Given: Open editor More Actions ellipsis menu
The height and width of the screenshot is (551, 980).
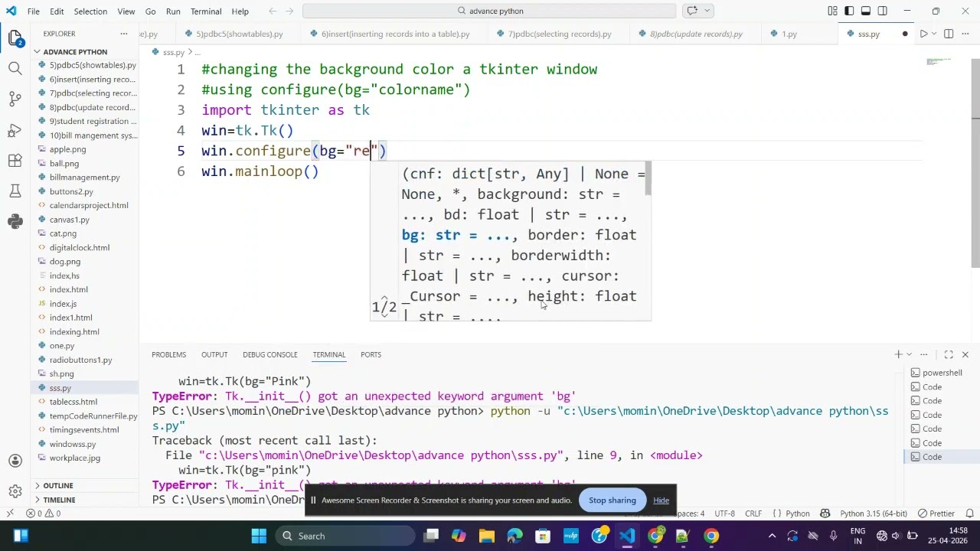Looking at the screenshot, I should point(965,34).
